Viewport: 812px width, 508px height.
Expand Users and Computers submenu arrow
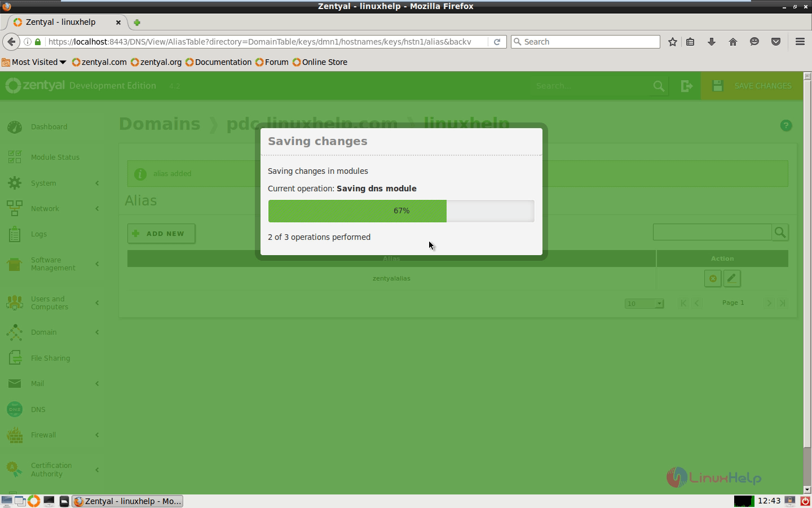point(97,303)
